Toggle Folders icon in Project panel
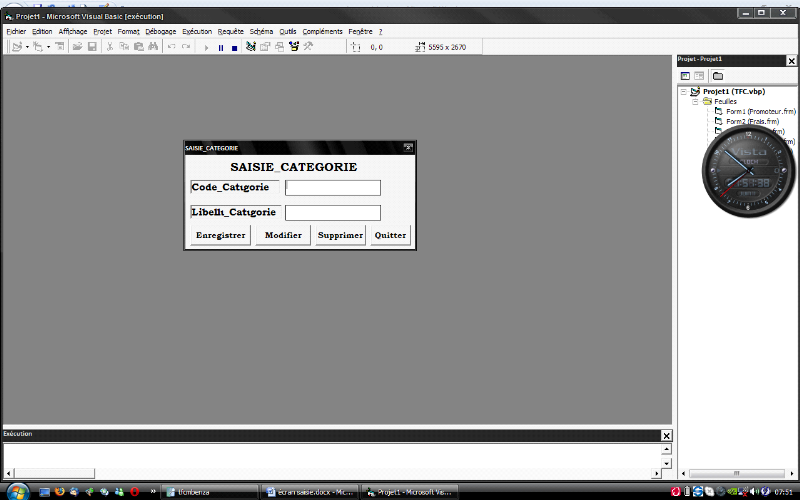800x500 pixels. point(718,76)
